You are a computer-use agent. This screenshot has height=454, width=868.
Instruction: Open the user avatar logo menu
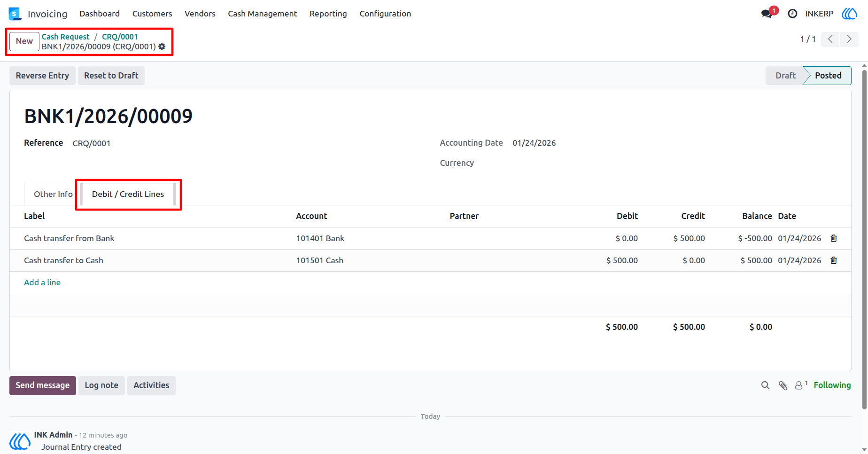(849, 14)
